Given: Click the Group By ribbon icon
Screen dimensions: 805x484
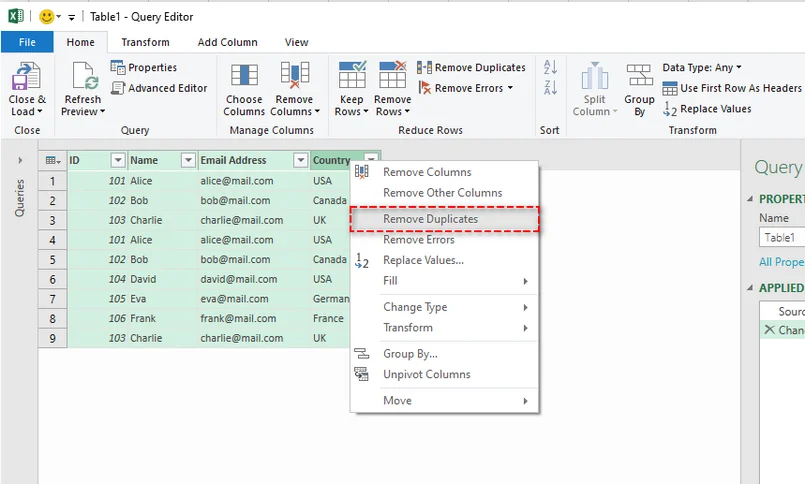Looking at the screenshot, I should pos(639,75).
